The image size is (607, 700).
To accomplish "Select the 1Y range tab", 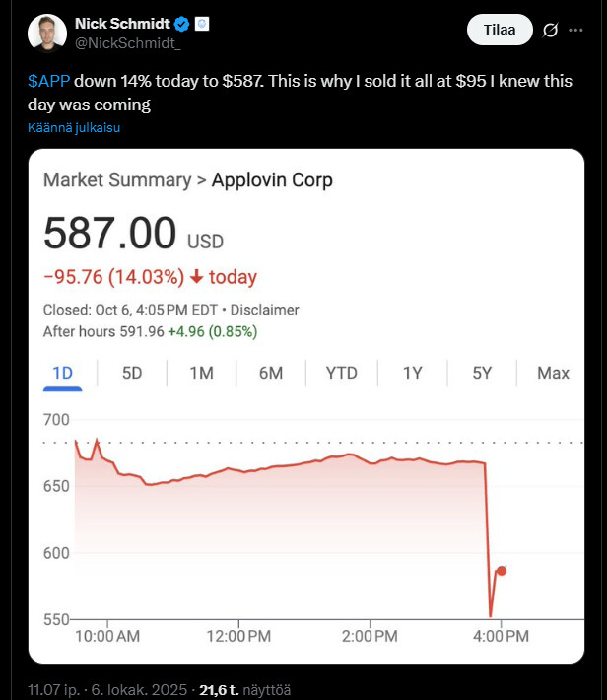I will pyautogui.click(x=413, y=373).
